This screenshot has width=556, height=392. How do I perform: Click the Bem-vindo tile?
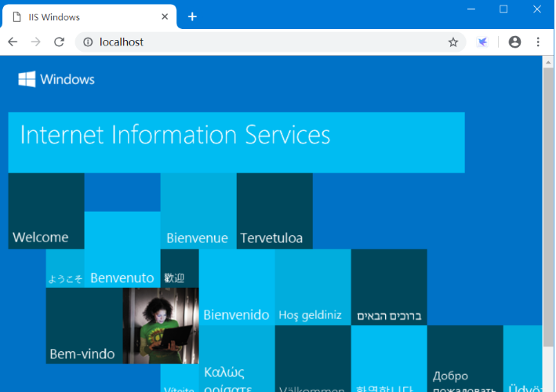(x=85, y=325)
